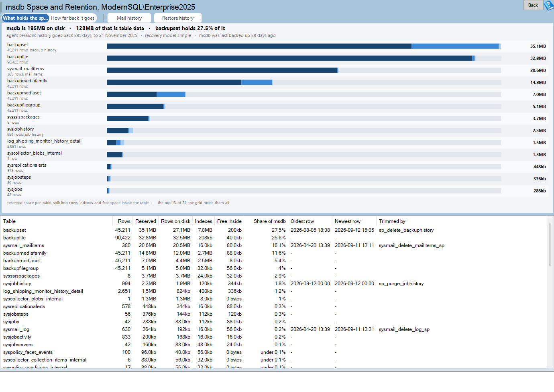Click the 'Oldest row' column header

click(310, 221)
